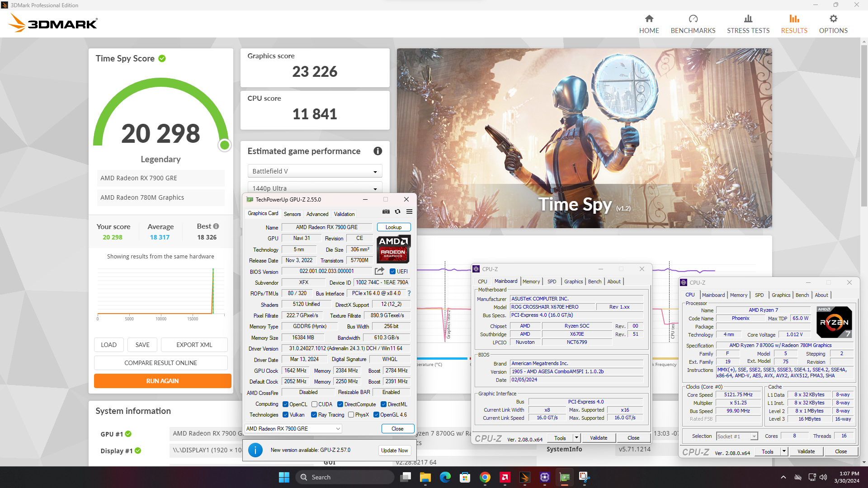Viewport: 868px width, 488px height.
Task: Refresh GPU-Z sensor data
Action: pyautogui.click(x=397, y=211)
